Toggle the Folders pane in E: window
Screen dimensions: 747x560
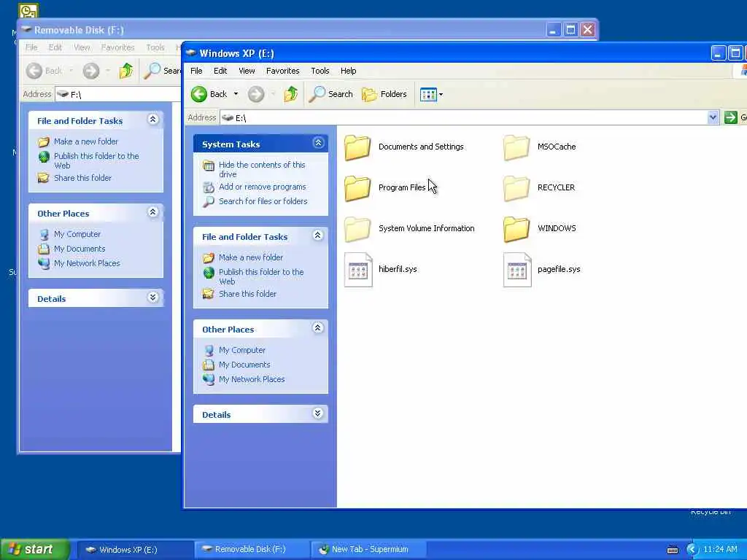384,94
